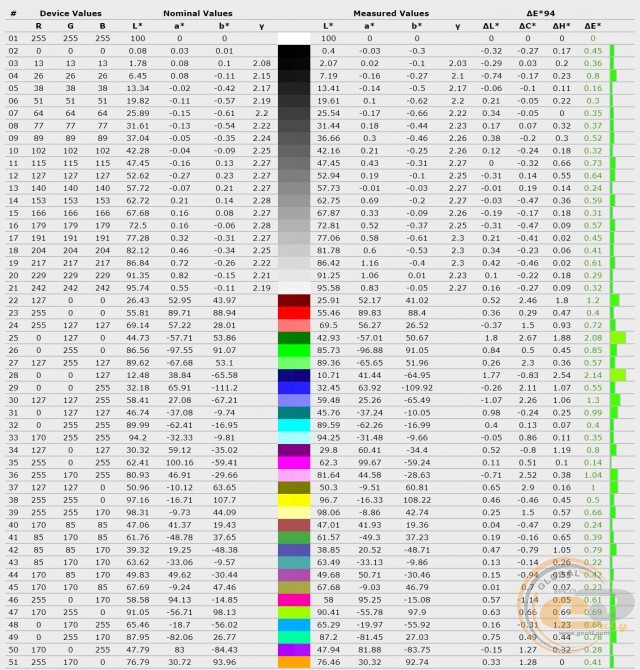Viewport: 640px width, 670px height.
Task: Click nominal b* value '107.7'
Action: tap(224, 500)
